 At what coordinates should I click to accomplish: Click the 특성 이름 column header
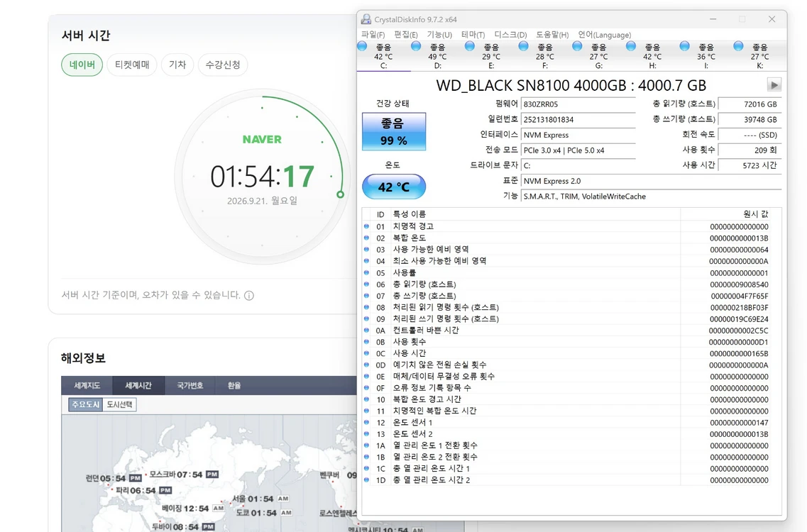click(535, 214)
